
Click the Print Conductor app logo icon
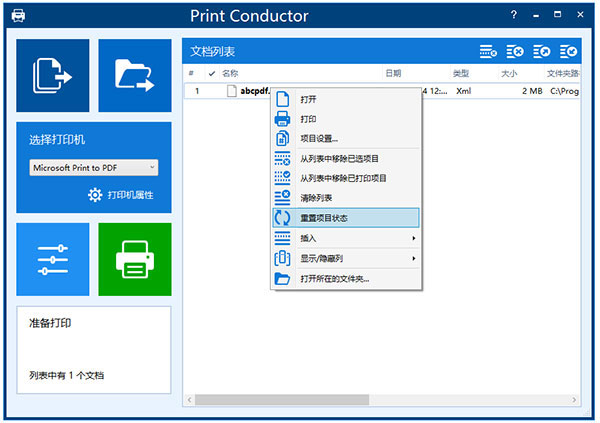pos(18,16)
